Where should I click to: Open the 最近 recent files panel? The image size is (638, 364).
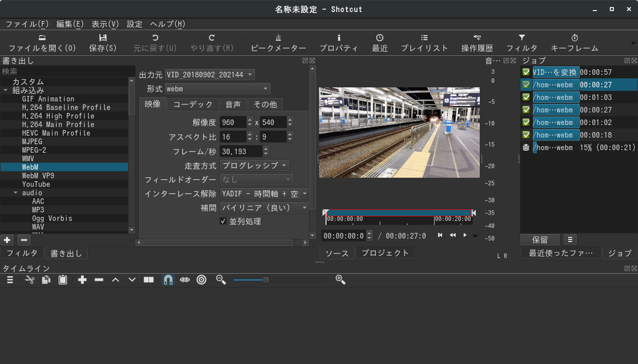point(380,43)
